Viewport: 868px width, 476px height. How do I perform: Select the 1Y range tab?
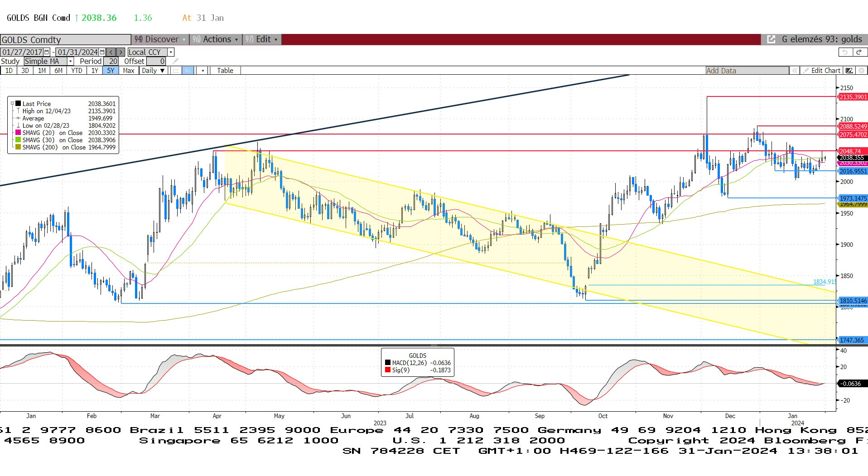94,70
